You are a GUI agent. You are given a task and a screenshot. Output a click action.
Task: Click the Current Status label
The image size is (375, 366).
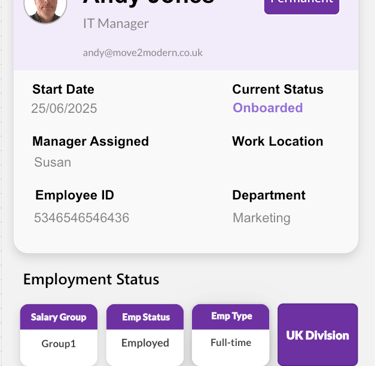pyautogui.click(x=278, y=89)
